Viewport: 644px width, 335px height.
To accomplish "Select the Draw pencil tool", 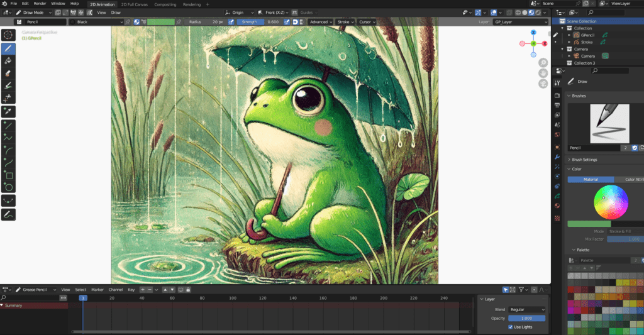I will click(x=9, y=48).
